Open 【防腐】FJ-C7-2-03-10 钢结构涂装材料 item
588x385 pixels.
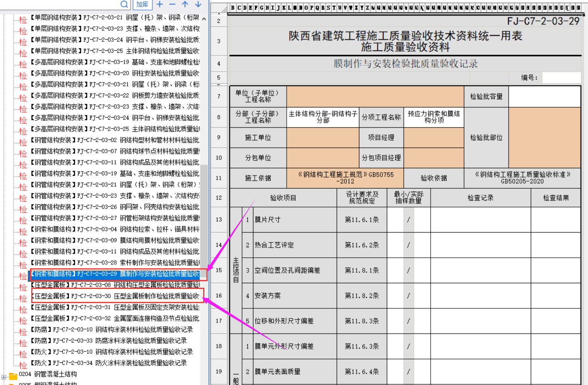[x=112, y=329]
